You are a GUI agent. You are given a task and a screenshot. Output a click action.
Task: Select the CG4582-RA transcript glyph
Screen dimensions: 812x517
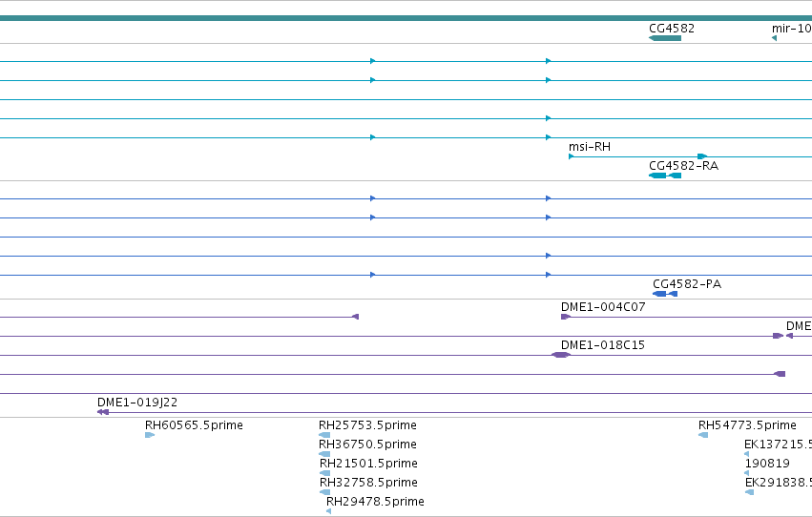pos(665,176)
